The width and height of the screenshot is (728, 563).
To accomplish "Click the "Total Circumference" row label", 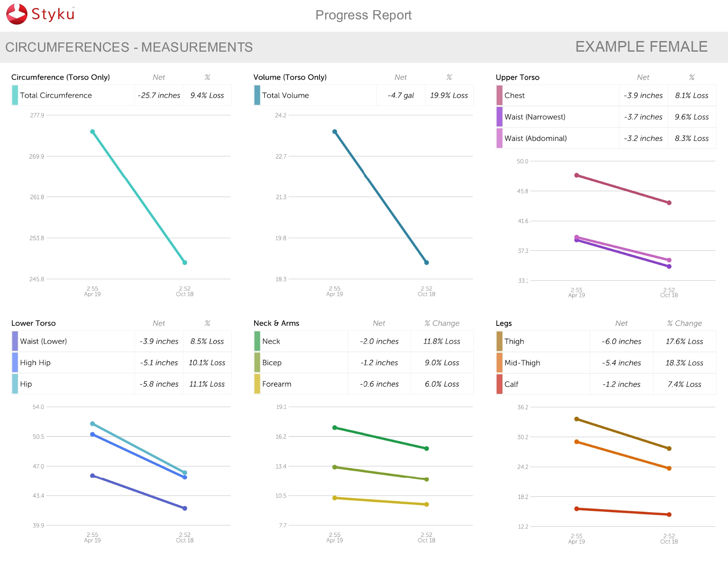I will click(x=56, y=95).
